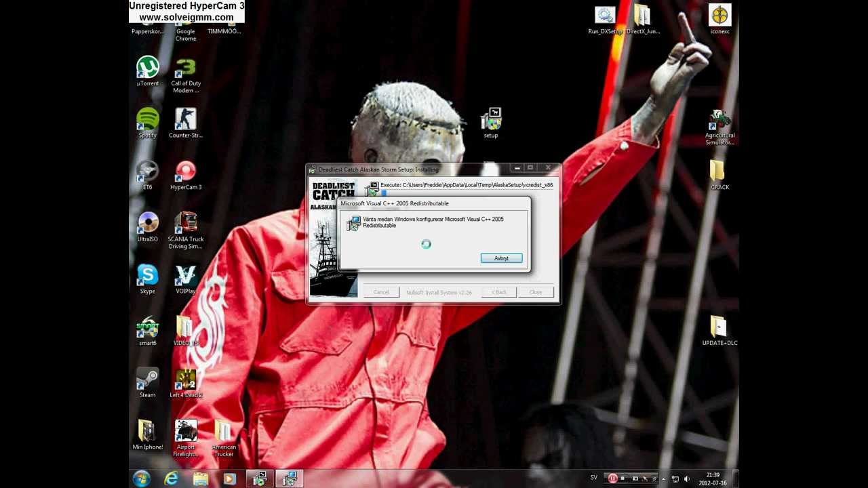Select the CRACK folder icon
The height and width of the screenshot is (488, 868).
(719, 176)
